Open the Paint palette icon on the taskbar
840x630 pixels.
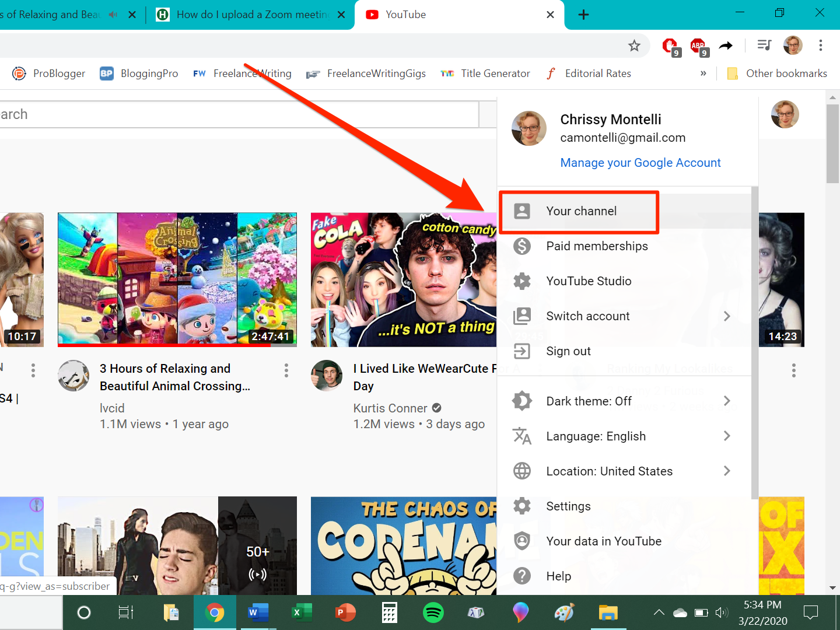tap(564, 612)
